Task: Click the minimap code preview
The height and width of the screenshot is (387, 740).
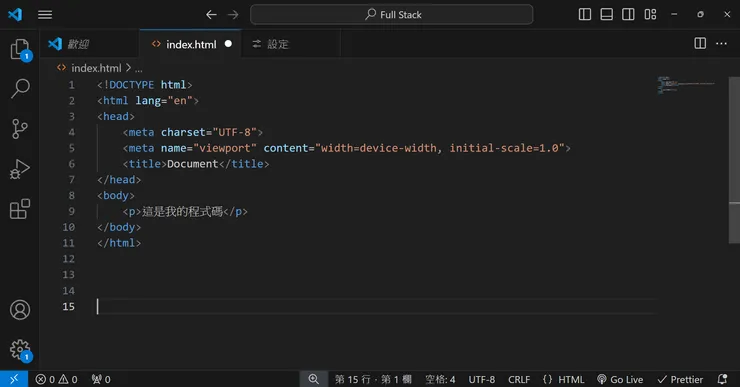Action: 686,85
